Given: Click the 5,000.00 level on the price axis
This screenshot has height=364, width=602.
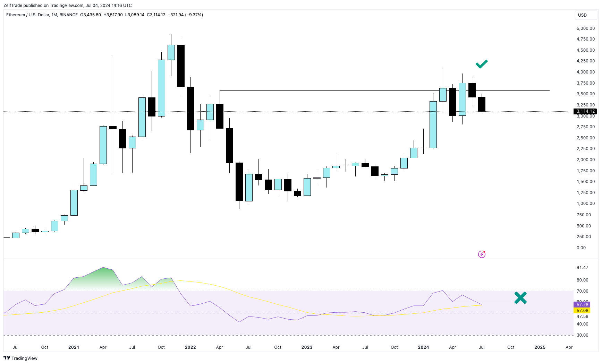Looking at the screenshot, I should click(585, 28).
